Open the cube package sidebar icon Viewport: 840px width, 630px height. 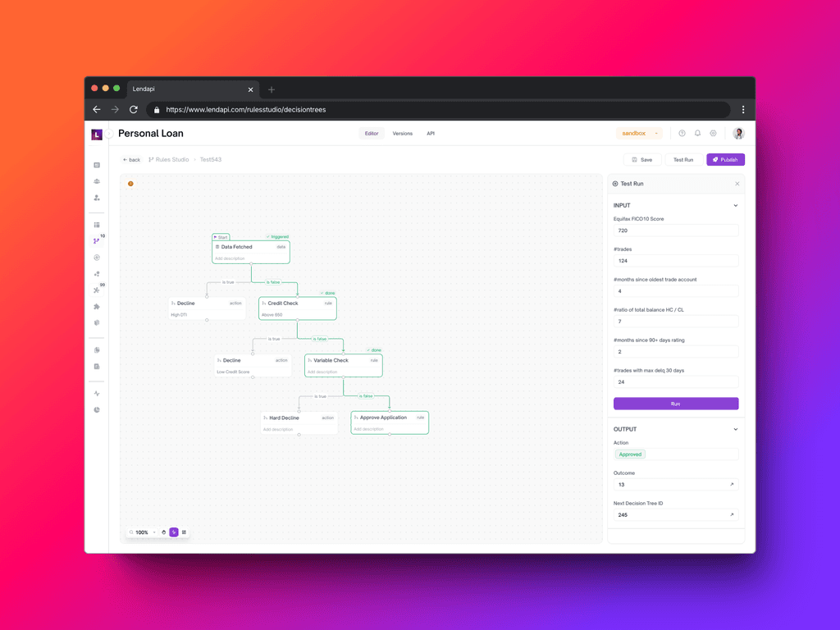97,322
